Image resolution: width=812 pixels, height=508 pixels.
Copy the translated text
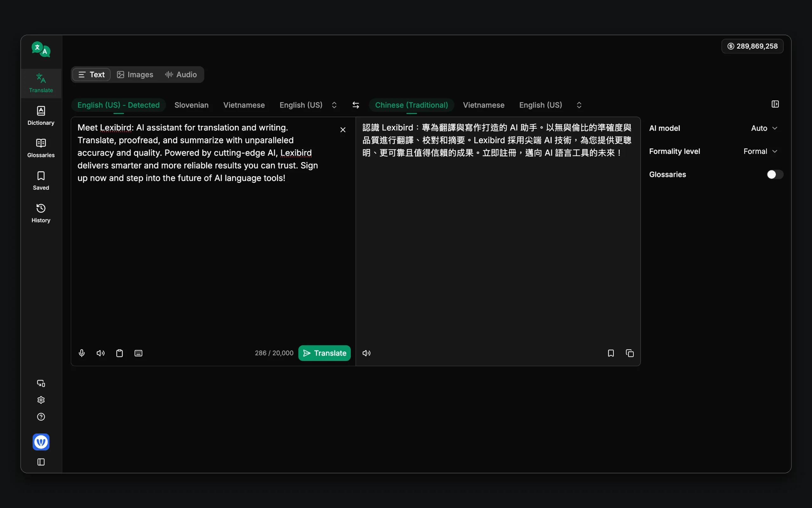click(630, 353)
